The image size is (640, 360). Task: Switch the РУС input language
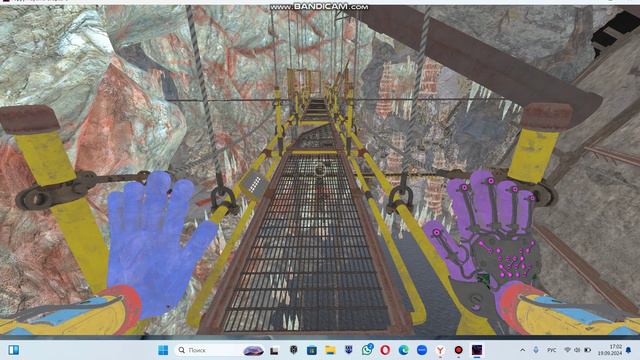point(551,350)
